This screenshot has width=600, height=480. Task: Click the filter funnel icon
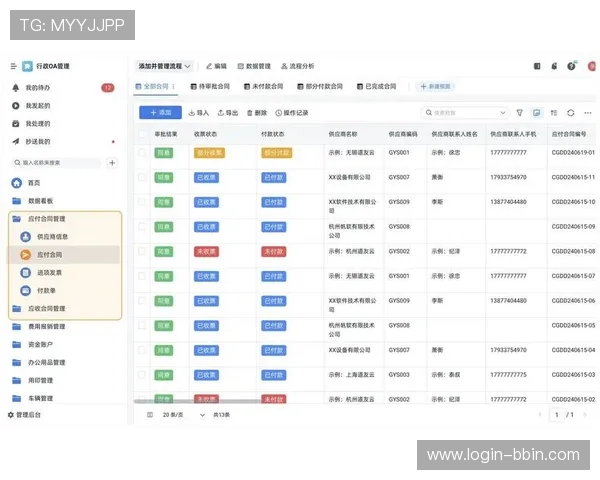[x=519, y=113]
